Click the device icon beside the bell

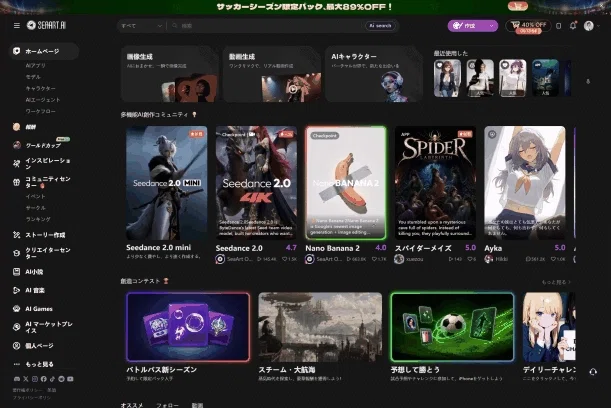point(558,26)
